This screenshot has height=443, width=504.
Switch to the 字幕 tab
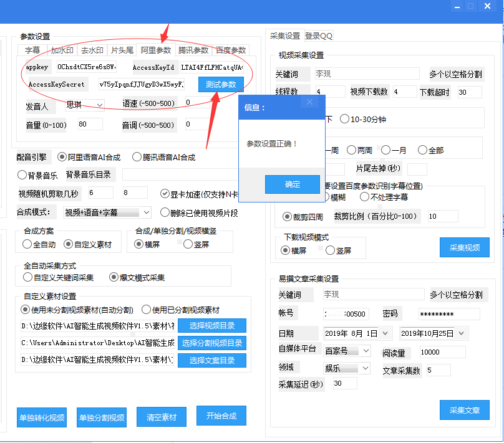(32, 50)
